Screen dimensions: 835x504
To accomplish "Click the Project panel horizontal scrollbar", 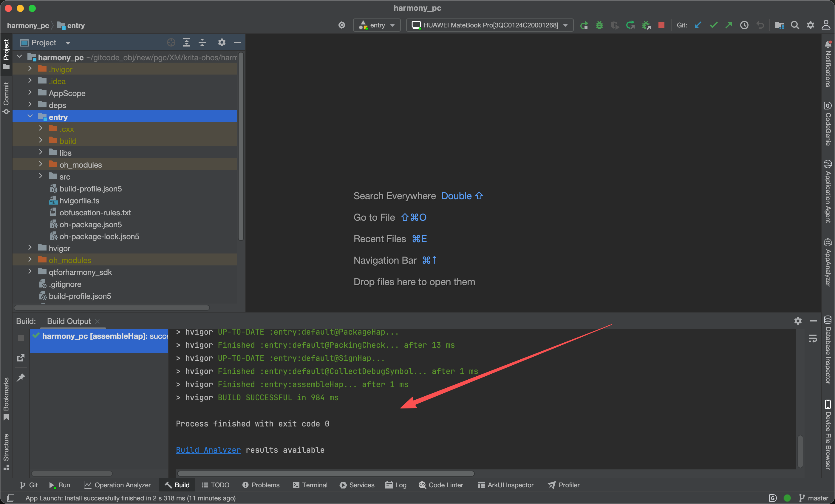I will [x=112, y=307].
